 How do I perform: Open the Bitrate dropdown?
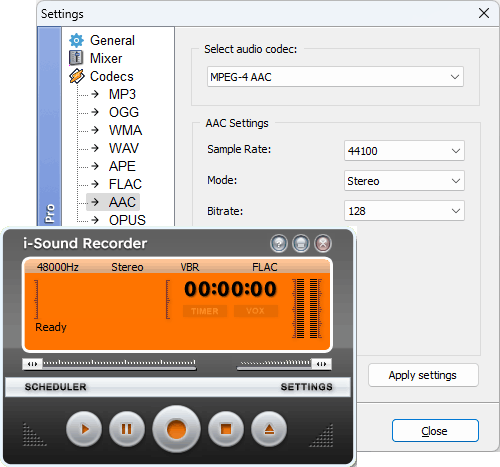pos(404,211)
